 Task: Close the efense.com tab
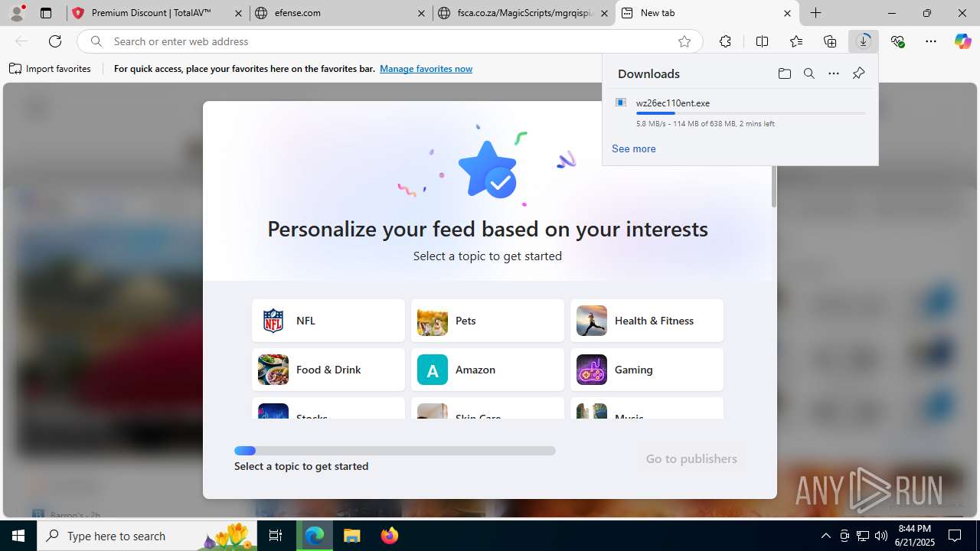pos(422,13)
